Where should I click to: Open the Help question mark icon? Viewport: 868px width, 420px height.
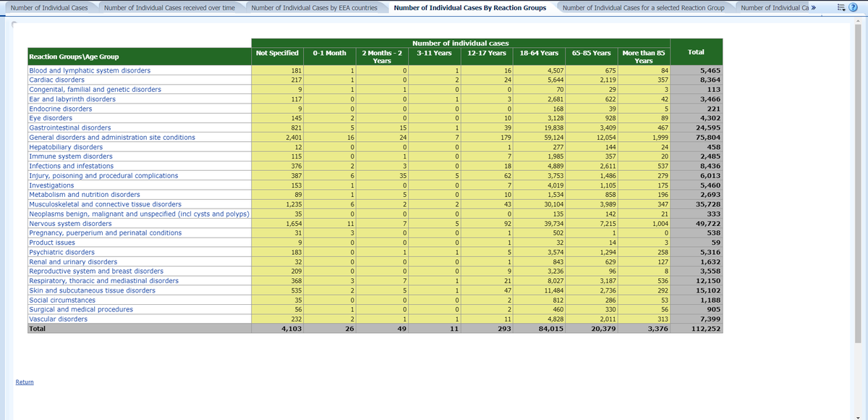coord(853,7)
